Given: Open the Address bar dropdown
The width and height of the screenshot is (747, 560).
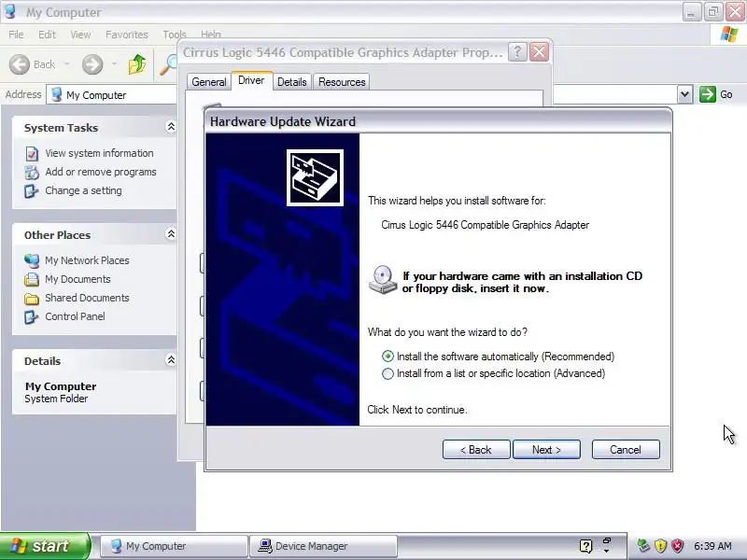Looking at the screenshot, I should point(684,94).
